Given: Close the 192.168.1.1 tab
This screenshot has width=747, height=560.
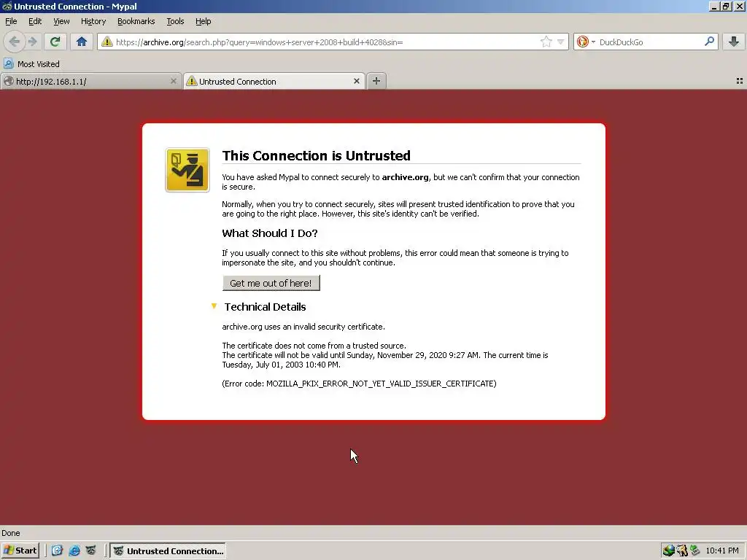Looking at the screenshot, I should (174, 82).
